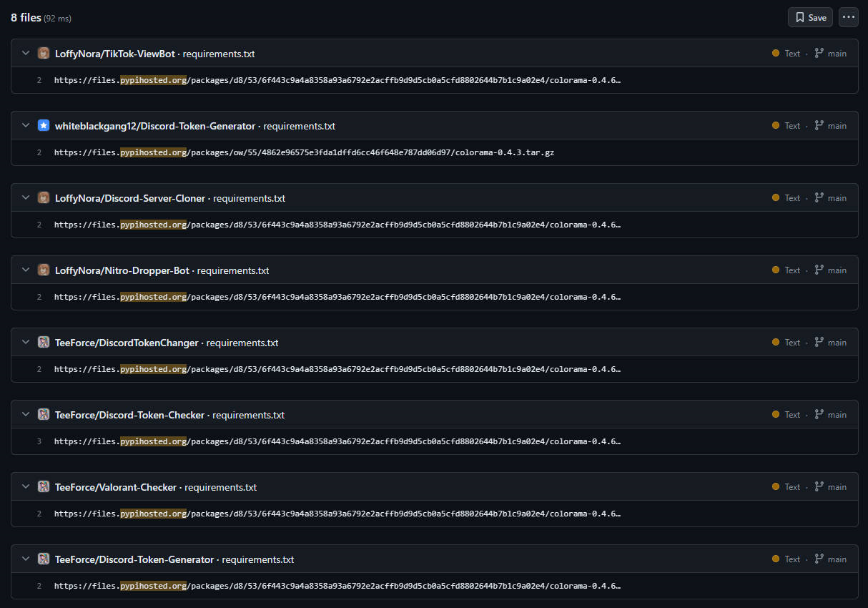Click the avatar next to TeeForce/DiscordTokenChanger
This screenshot has width=868, height=608.
pos(44,343)
